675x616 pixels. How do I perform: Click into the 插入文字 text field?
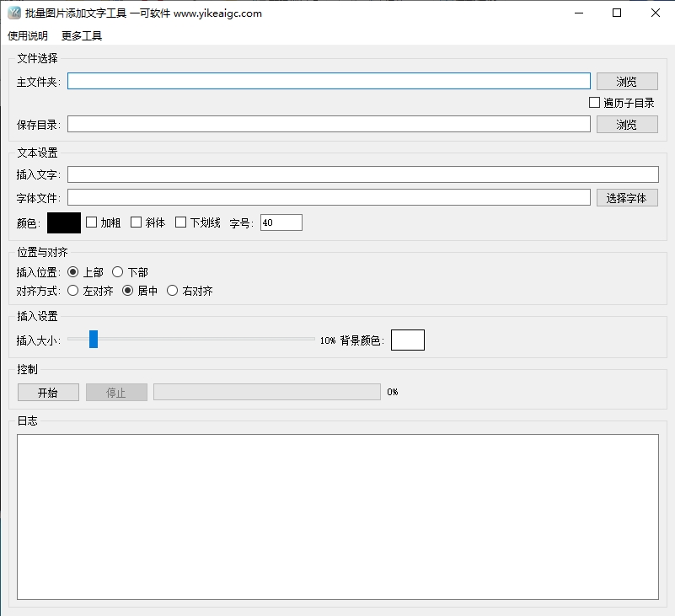(363, 174)
